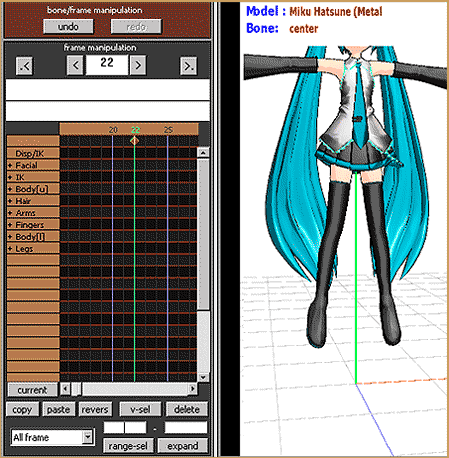The image size is (449, 458).
Task: Click the delete button
Action: click(x=187, y=409)
